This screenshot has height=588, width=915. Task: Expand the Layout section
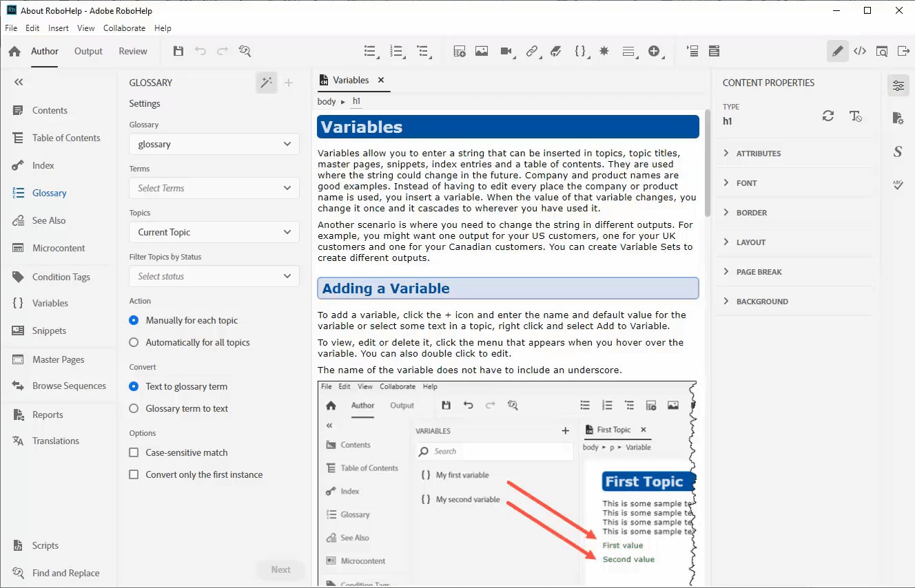794,242
